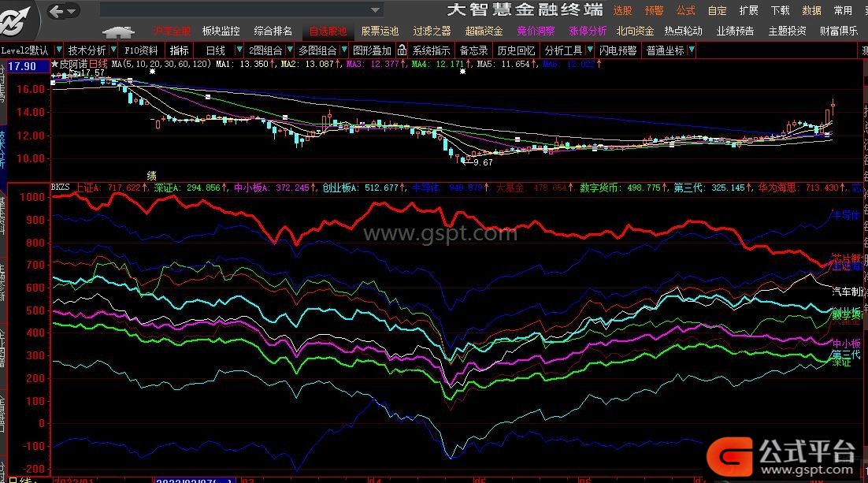
Task: Expand the Level2默认 dropdown arrow
Action: 58,50
